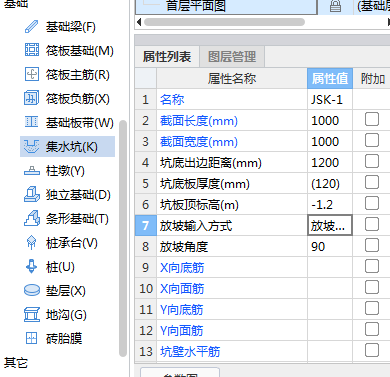Toggle the 附加 checkbox for X向底筋
Screen dimensions: 390x377
point(372,266)
